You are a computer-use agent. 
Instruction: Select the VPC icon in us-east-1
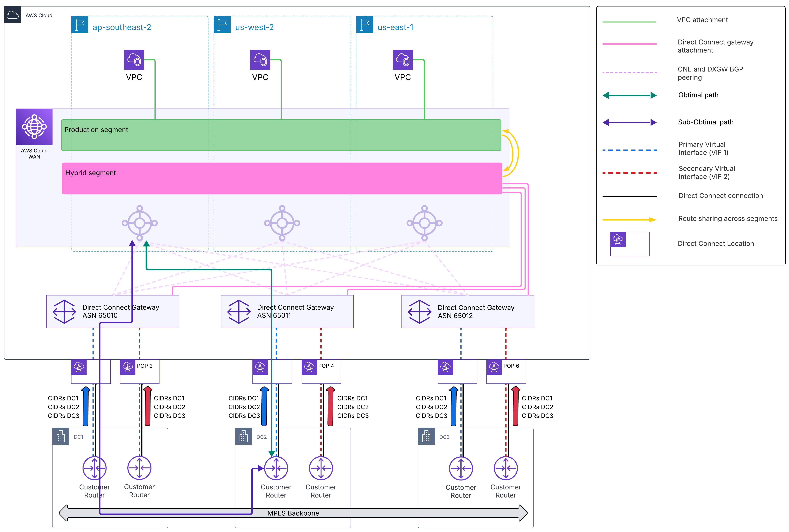click(x=403, y=60)
